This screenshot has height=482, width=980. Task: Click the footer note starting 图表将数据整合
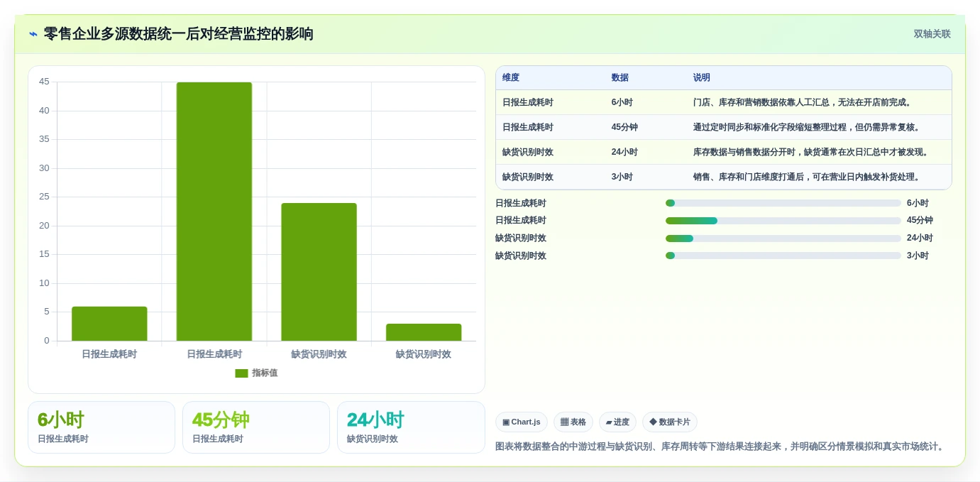[x=721, y=447]
